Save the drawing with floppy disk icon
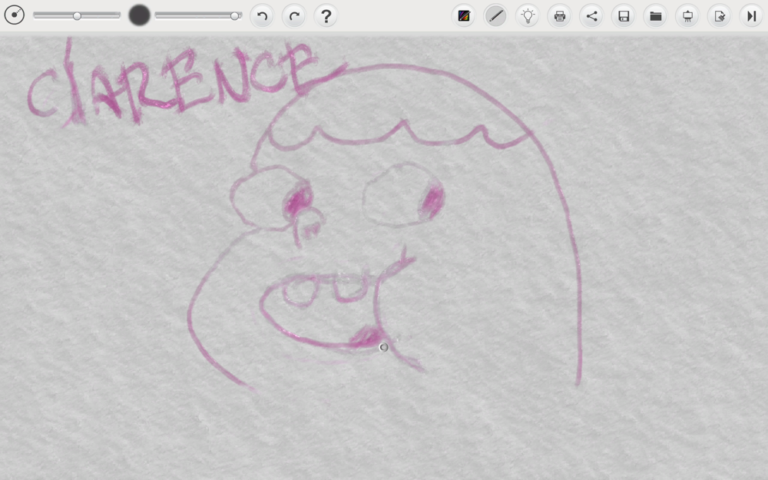This screenshot has width=768, height=480. [624, 16]
